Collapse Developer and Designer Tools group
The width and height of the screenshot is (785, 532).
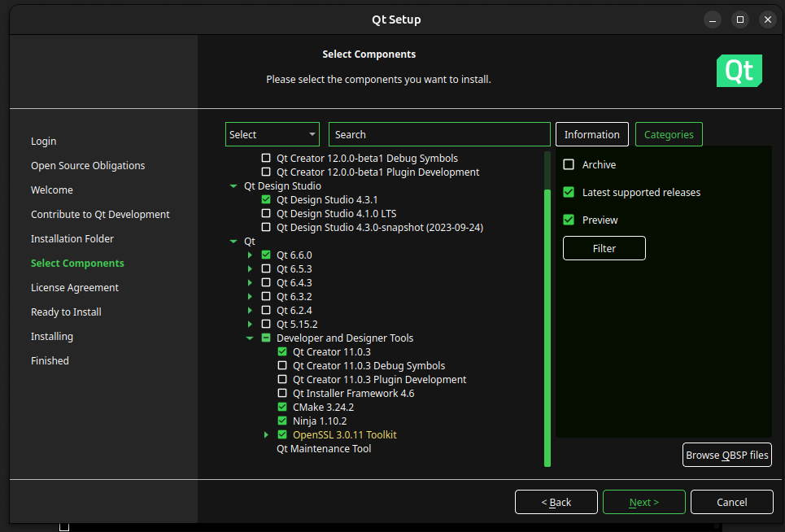(x=250, y=338)
